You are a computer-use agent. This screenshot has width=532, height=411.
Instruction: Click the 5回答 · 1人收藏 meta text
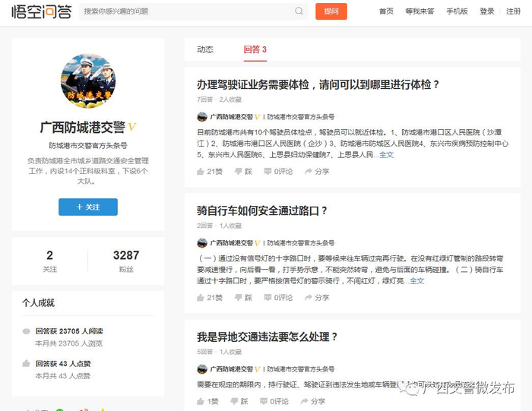pyautogui.click(x=219, y=352)
